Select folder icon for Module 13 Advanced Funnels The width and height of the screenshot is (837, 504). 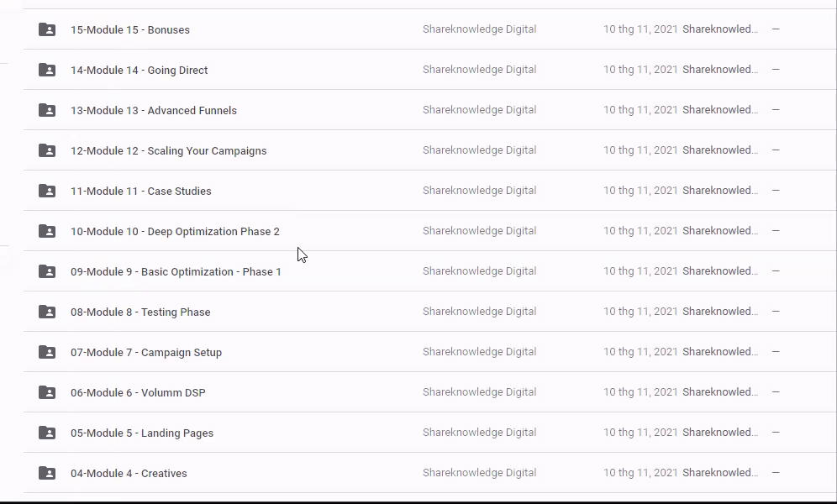pos(47,110)
